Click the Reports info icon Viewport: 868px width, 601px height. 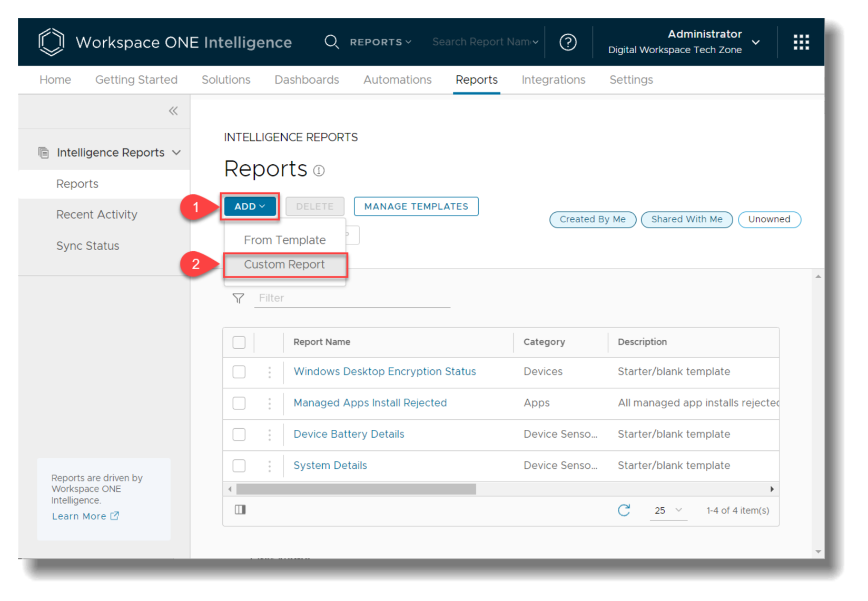(x=319, y=171)
